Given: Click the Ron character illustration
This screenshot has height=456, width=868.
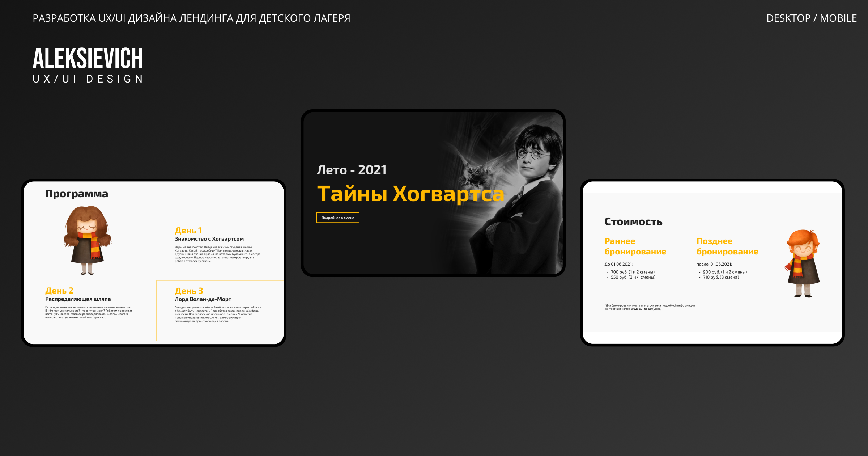Looking at the screenshot, I should coord(803,263).
